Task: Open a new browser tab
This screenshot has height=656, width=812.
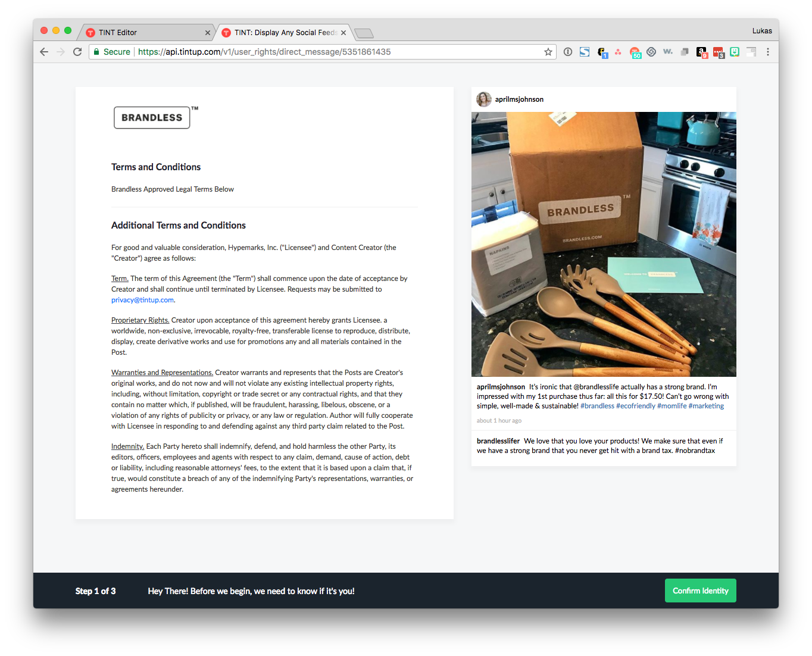Action: click(364, 33)
